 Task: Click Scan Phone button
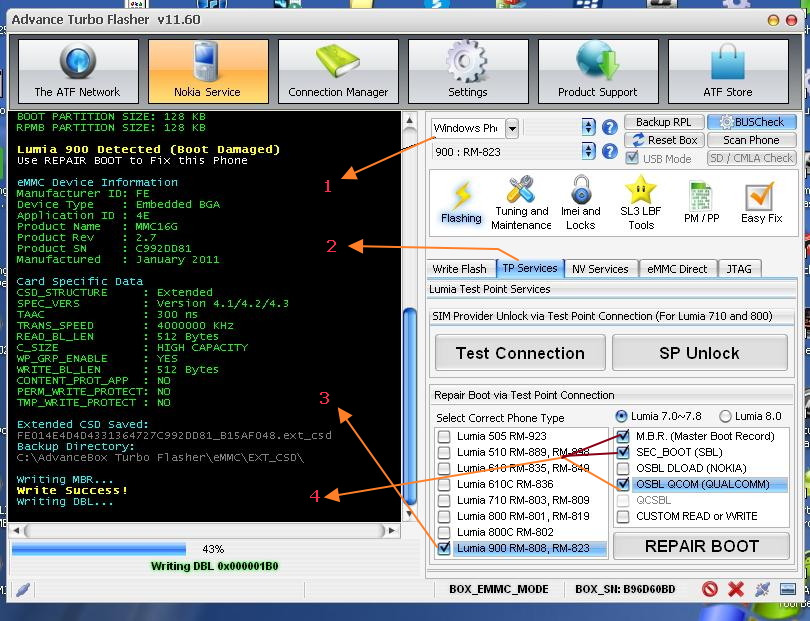tap(752, 140)
